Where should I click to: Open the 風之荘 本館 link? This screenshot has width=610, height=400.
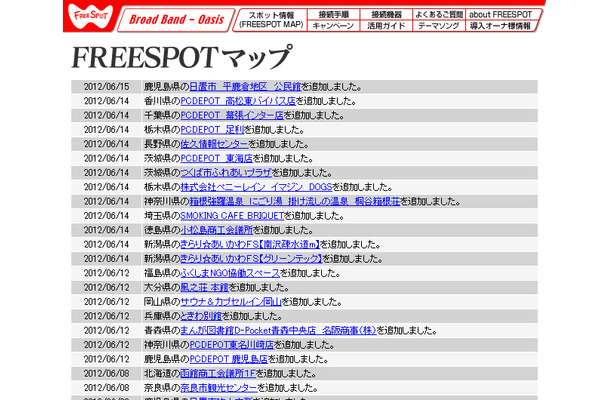[x=204, y=288]
